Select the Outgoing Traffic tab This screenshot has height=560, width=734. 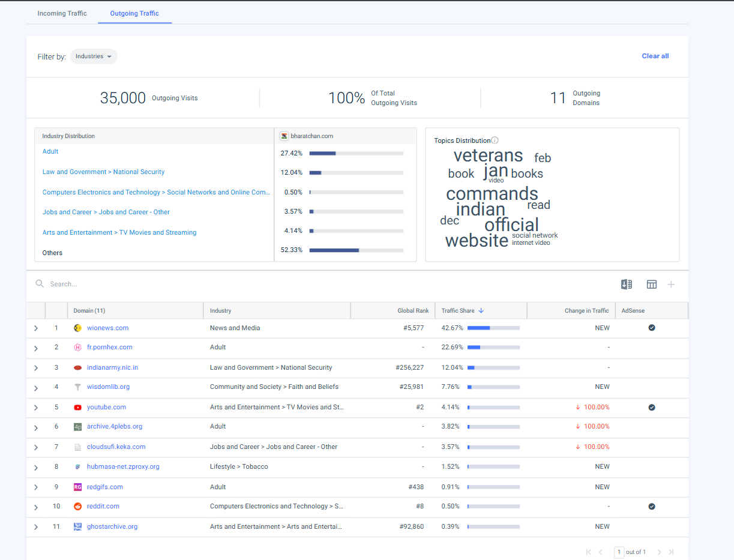(134, 13)
